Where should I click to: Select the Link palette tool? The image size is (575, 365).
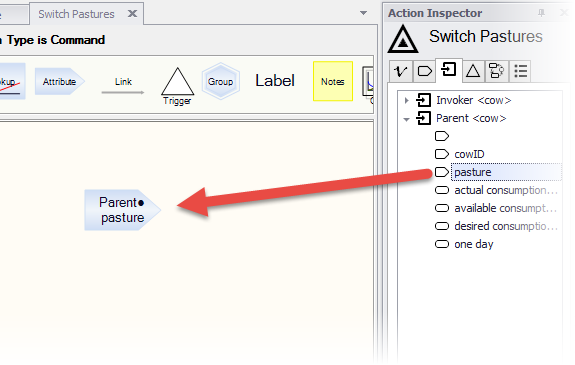pos(123,85)
